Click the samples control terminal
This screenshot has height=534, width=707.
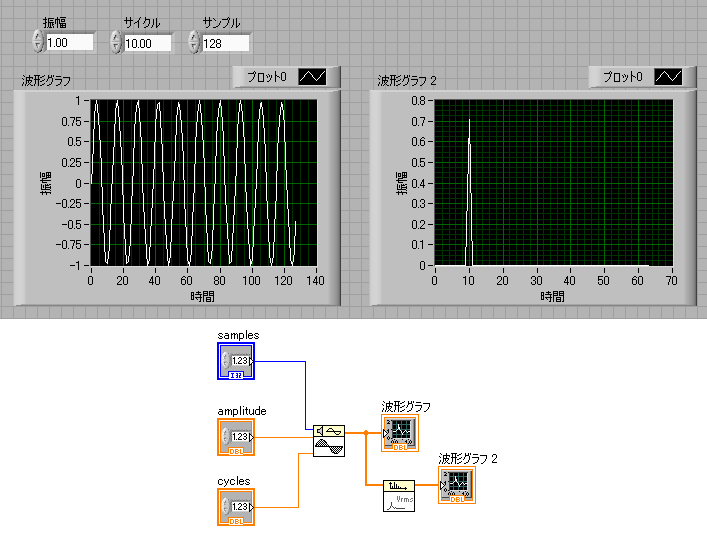click(236, 361)
